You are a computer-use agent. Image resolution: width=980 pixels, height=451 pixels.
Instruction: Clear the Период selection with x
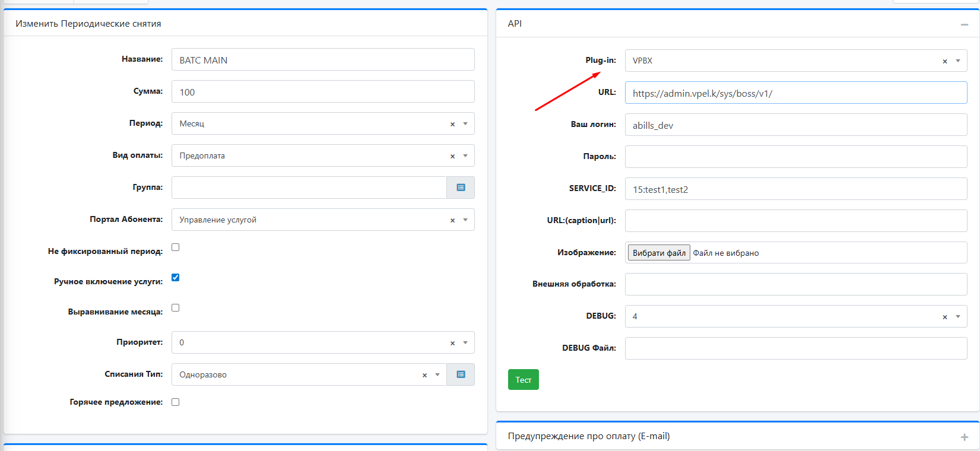(x=452, y=124)
